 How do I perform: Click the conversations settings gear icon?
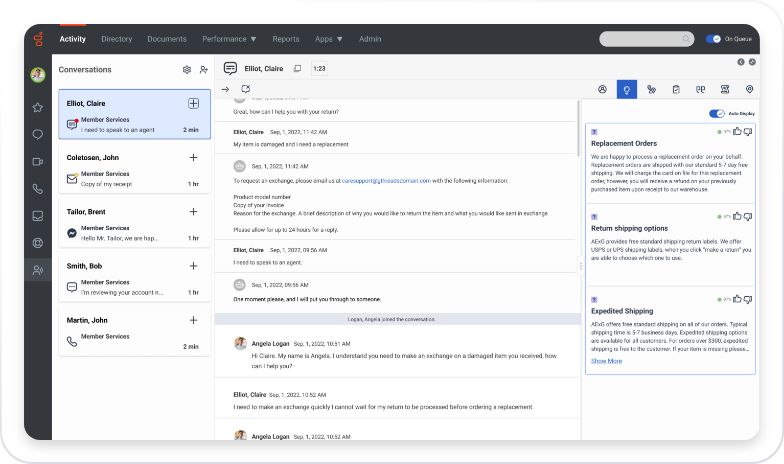pyautogui.click(x=187, y=70)
